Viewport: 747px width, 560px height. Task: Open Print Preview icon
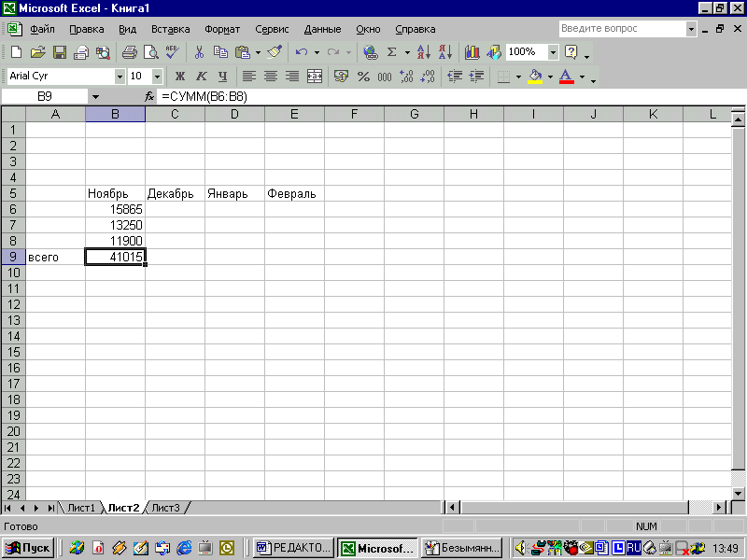[x=151, y=52]
